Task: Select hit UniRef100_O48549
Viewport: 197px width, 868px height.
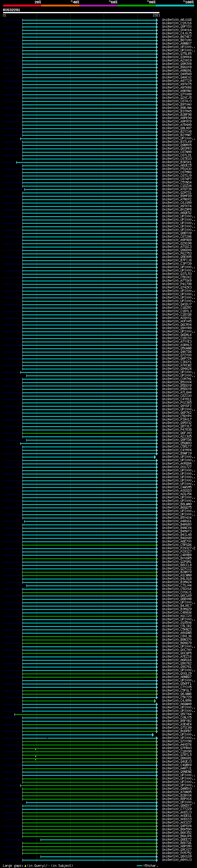Action: (x=176, y=74)
